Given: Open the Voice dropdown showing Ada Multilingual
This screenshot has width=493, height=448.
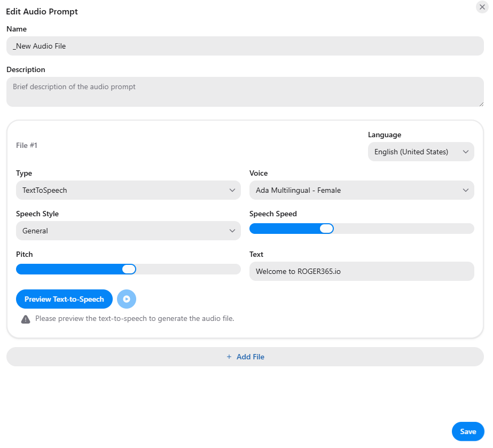Looking at the screenshot, I should [x=362, y=190].
